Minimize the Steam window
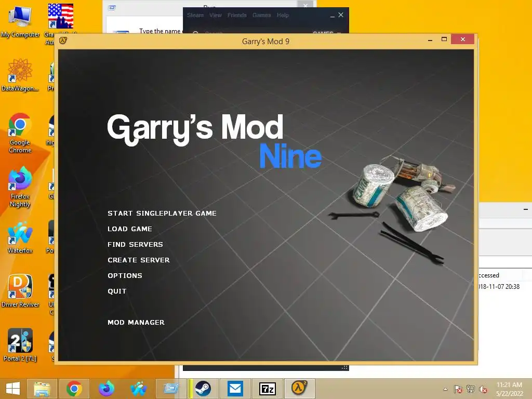This screenshot has width=532, height=399. tap(332, 16)
